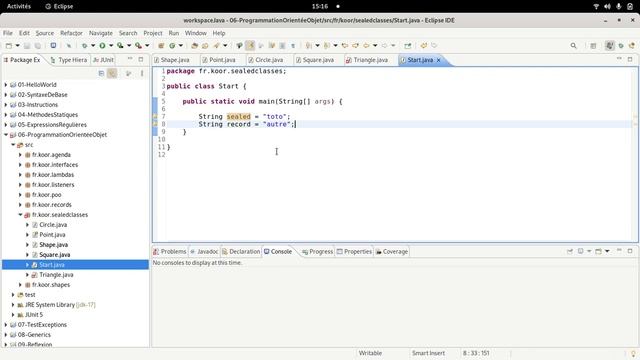Open the New wizard dropdown arrow
640x360 pixels.
point(18,46)
